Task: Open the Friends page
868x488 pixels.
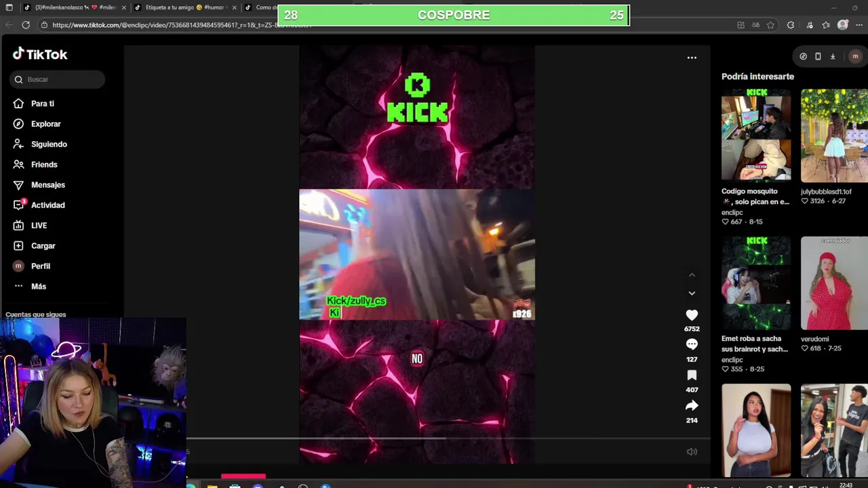Action: tap(44, 165)
